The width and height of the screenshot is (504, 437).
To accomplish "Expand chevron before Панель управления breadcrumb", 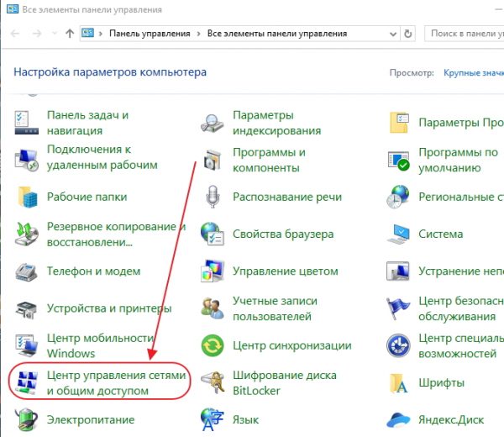I will coord(101,34).
